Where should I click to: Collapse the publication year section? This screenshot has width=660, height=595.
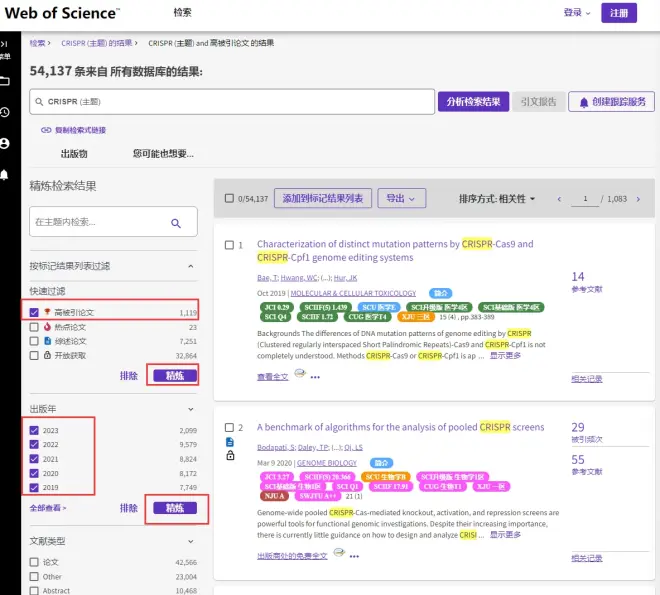pyautogui.click(x=191, y=409)
